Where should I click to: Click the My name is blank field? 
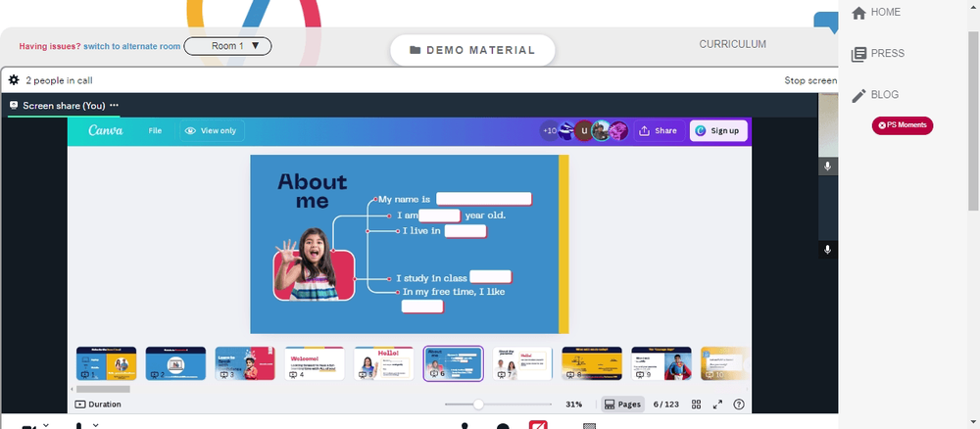[484, 199]
